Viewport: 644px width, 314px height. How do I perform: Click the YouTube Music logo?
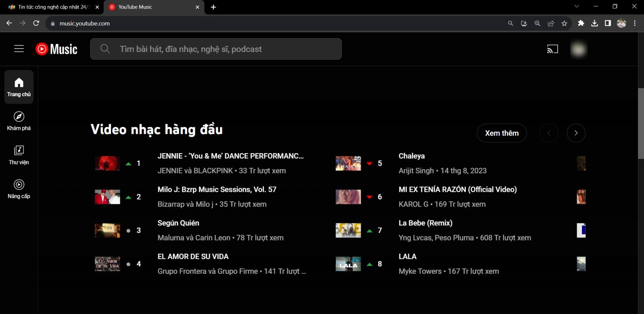[56, 49]
